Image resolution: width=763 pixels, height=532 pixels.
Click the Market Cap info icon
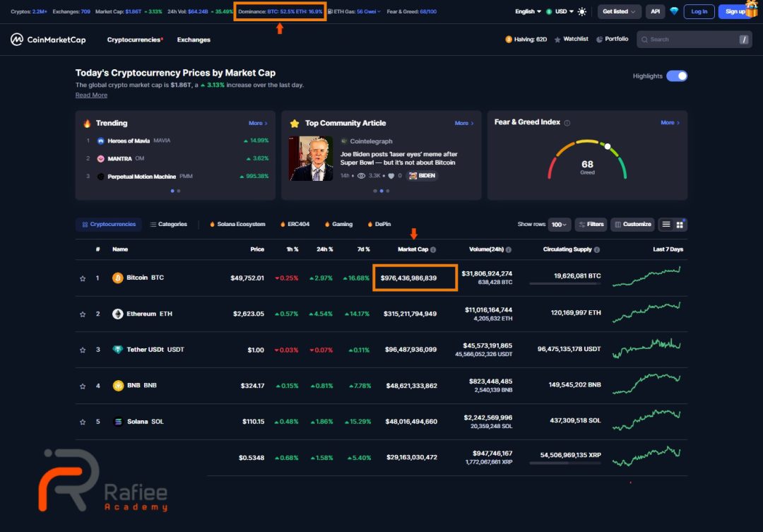(x=433, y=249)
